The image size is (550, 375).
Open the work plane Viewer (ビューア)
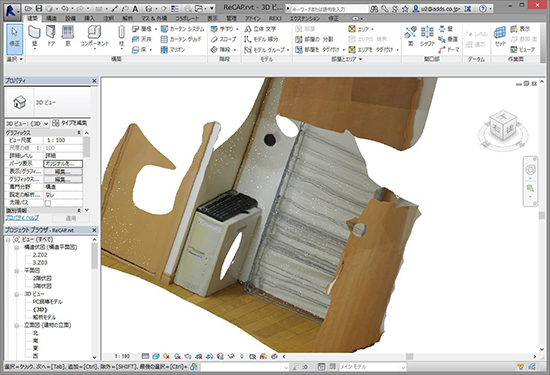point(523,50)
